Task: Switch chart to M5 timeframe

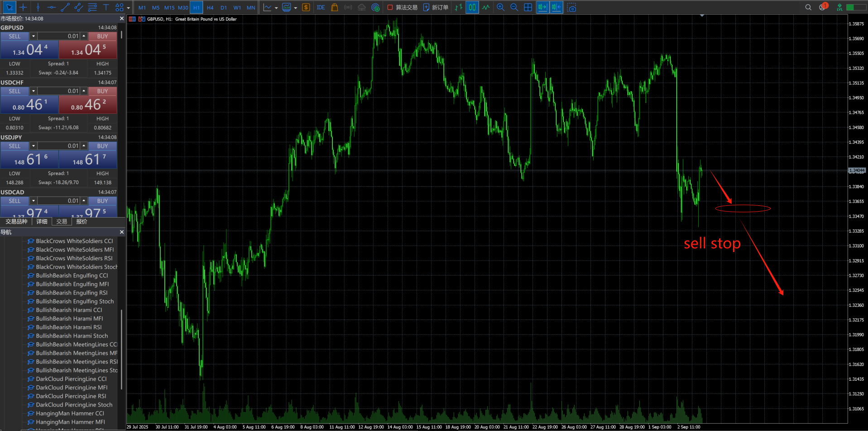Action: pos(156,8)
